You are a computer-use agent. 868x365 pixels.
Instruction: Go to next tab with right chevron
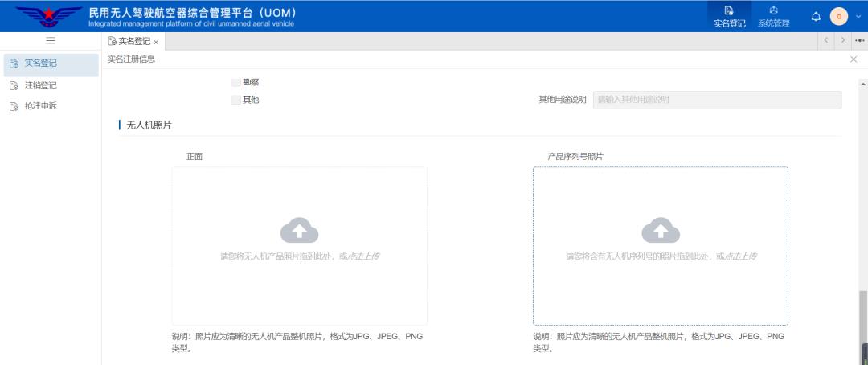pos(842,40)
